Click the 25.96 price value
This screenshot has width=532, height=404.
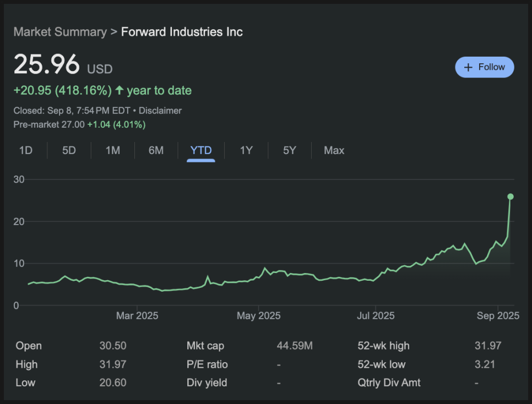[x=46, y=64]
